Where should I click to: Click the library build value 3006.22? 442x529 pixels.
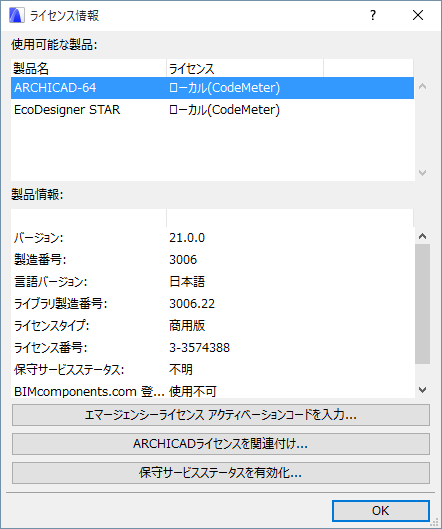point(192,304)
